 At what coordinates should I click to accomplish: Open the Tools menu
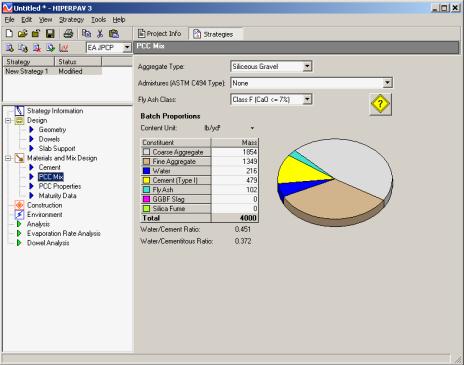point(99,20)
